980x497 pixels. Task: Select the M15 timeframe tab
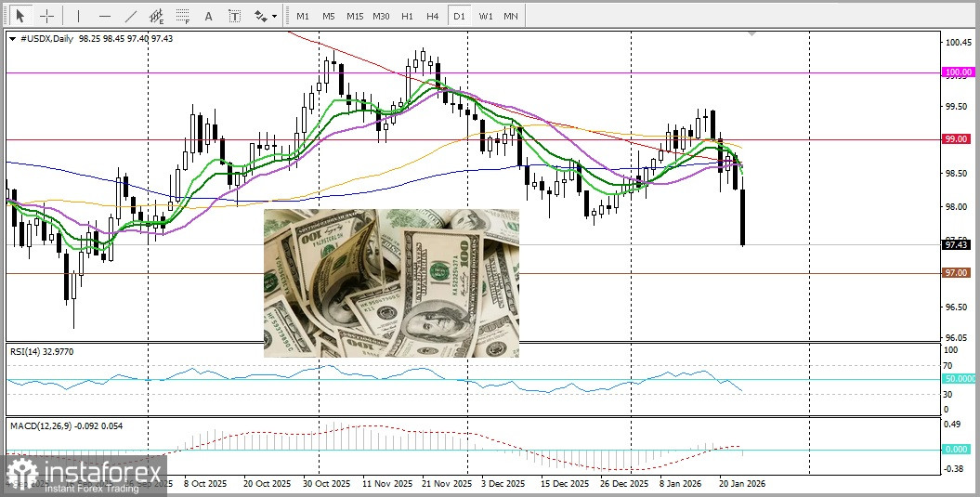click(x=355, y=16)
